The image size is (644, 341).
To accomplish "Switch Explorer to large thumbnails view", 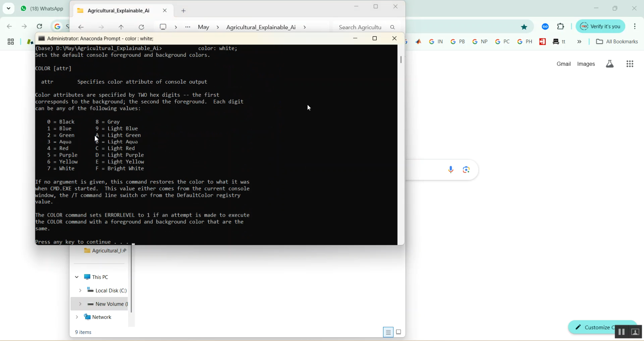I will point(398,332).
